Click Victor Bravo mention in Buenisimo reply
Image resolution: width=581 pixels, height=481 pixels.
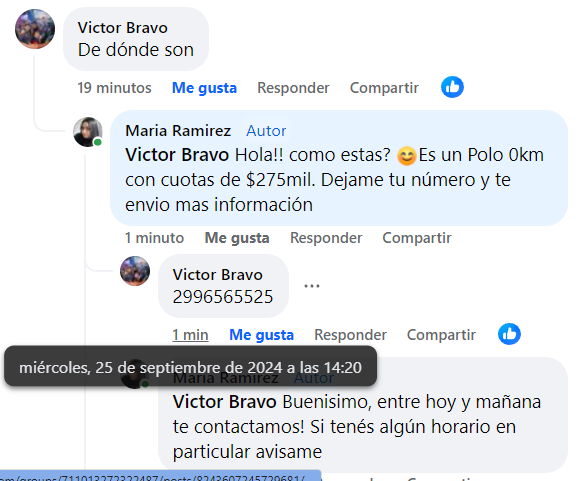tap(225, 402)
